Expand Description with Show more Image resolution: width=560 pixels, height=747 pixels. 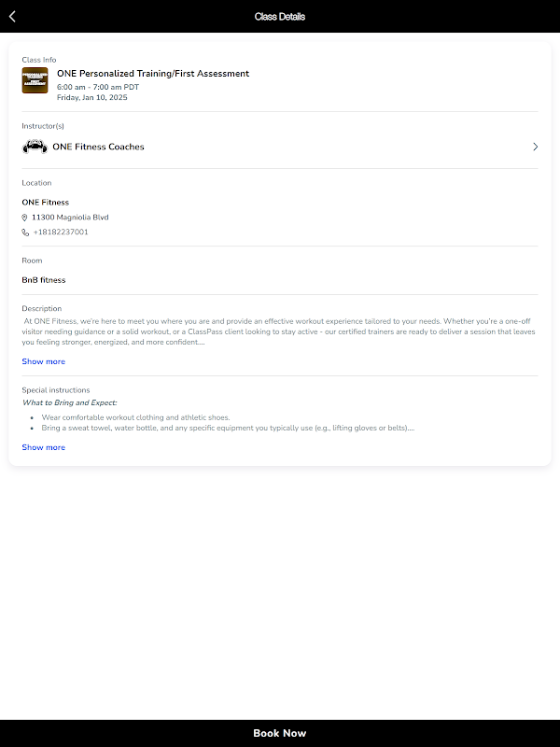[x=44, y=361]
